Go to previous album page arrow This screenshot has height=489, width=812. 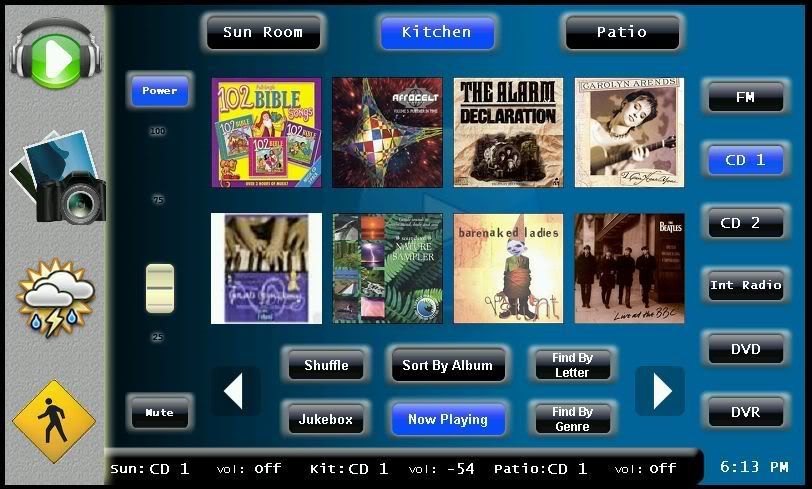[x=235, y=391]
